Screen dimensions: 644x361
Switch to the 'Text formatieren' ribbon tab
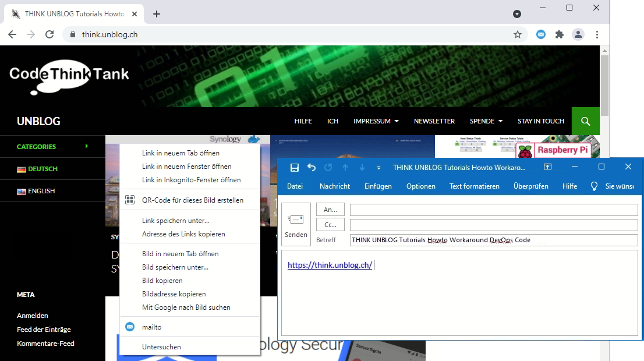475,186
